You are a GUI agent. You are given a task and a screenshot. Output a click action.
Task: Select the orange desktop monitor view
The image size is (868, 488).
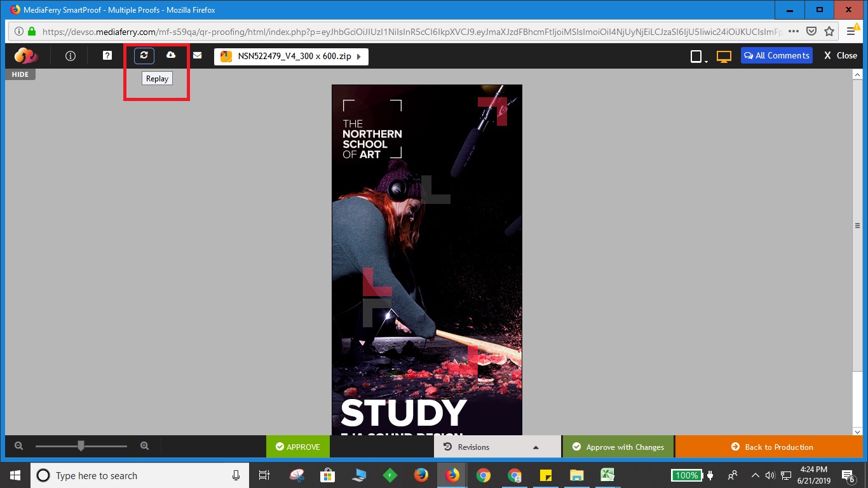[724, 57]
